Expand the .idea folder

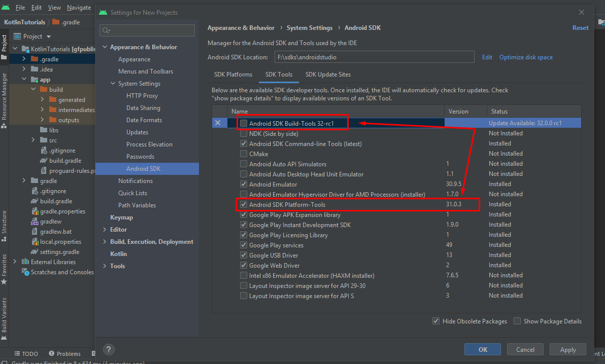click(24, 69)
